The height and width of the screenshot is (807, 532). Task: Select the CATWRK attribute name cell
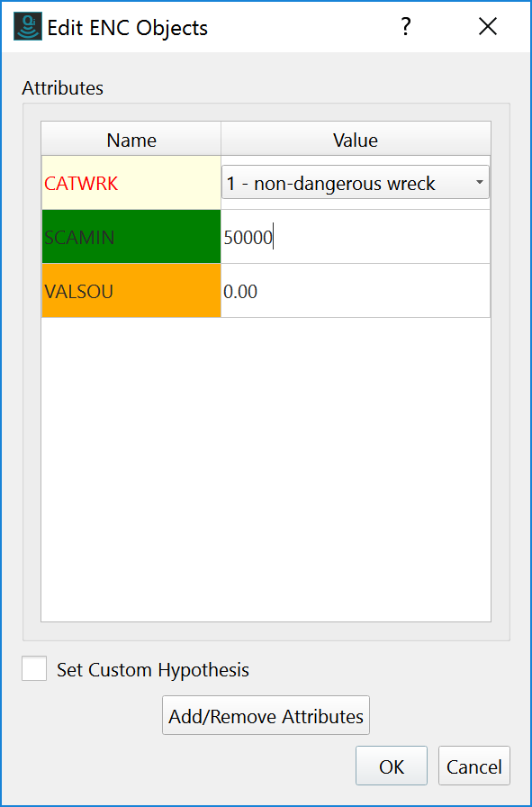click(x=131, y=183)
